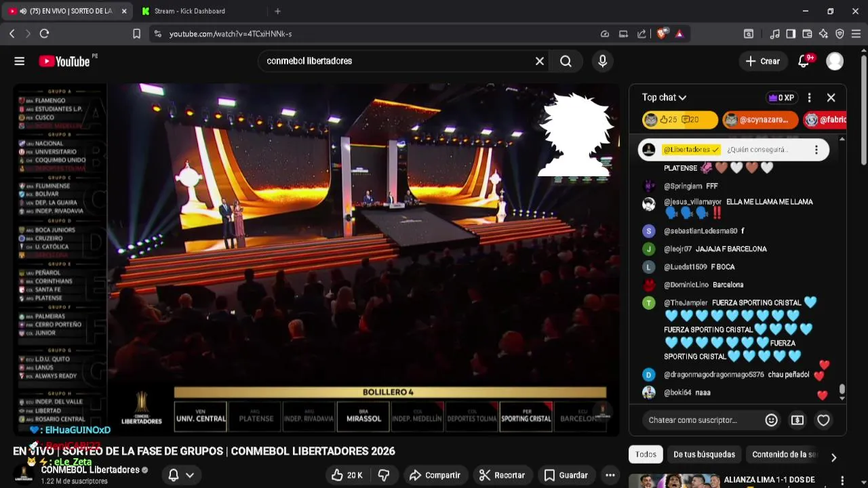Open pinned message three-dot menu

(x=816, y=150)
